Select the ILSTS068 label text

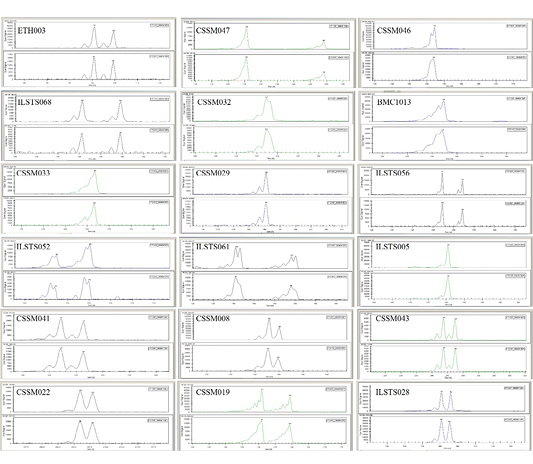(34, 102)
